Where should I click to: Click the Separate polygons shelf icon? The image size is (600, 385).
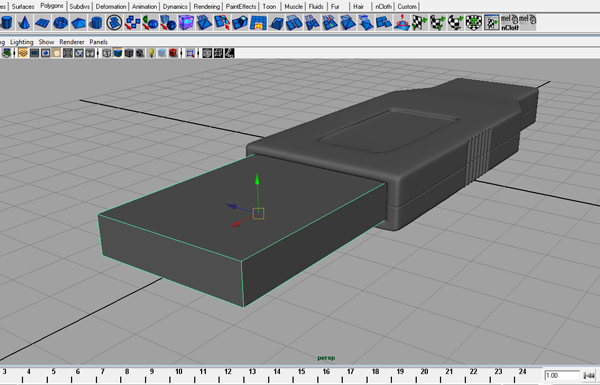132,22
